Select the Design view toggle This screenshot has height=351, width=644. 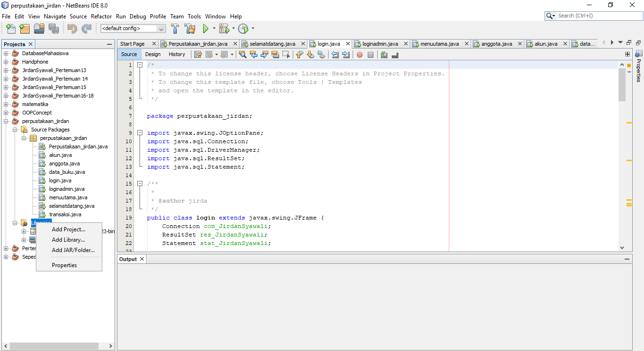[x=153, y=54]
